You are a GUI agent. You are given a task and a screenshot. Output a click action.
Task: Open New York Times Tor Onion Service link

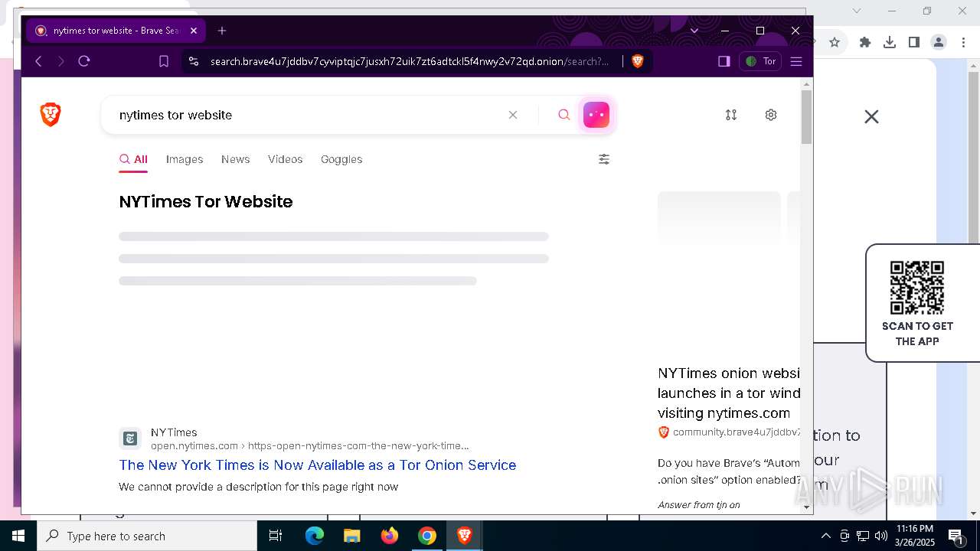pyautogui.click(x=318, y=465)
